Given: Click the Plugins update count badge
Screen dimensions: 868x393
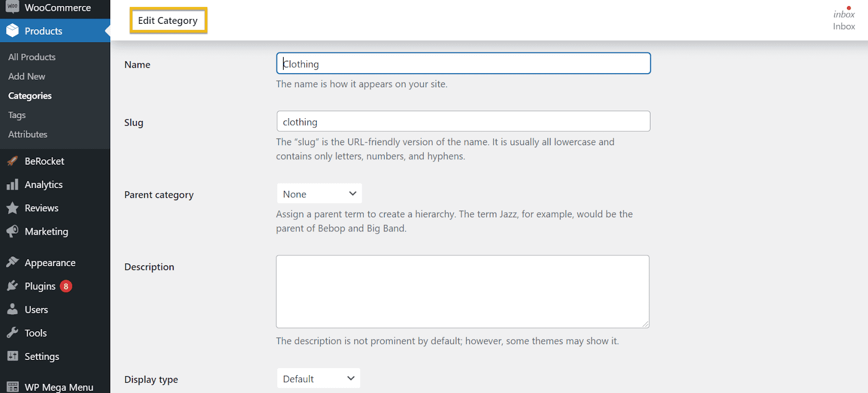Looking at the screenshot, I should pos(66,286).
